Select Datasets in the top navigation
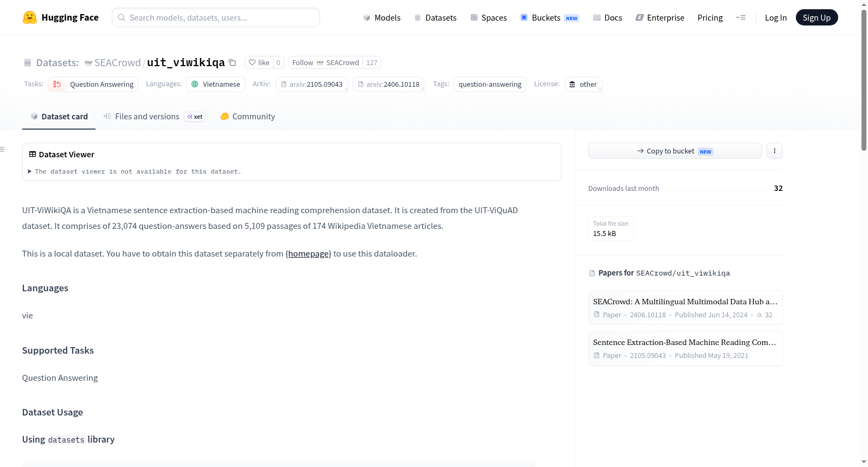The height and width of the screenshot is (467, 868). [x=435, y=17]
